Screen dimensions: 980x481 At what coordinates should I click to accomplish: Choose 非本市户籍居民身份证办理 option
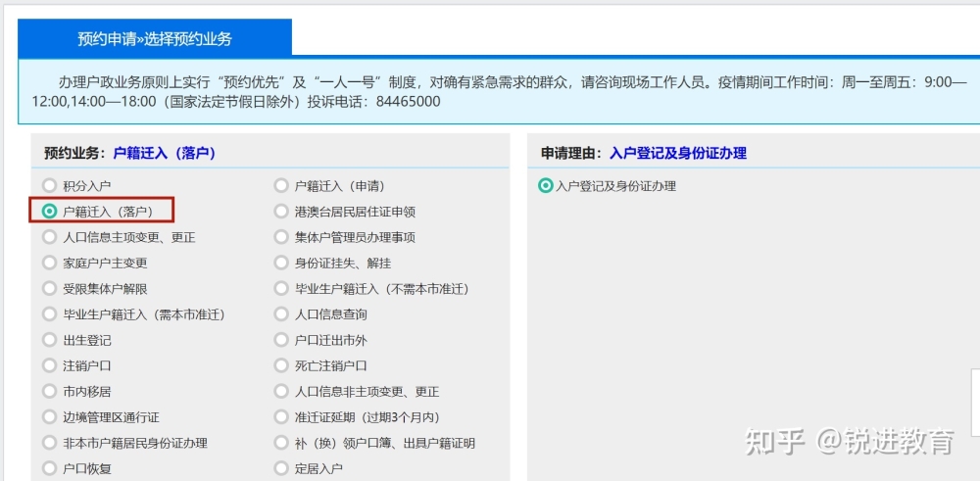tap(49, 443)
